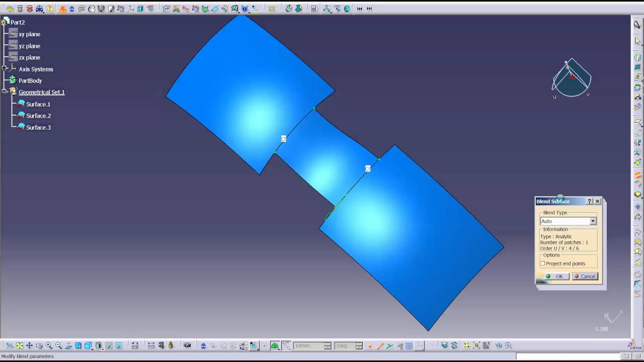
Task: Click the Select arrow tool
Action: pyautogui.click(x=637, y=41)
